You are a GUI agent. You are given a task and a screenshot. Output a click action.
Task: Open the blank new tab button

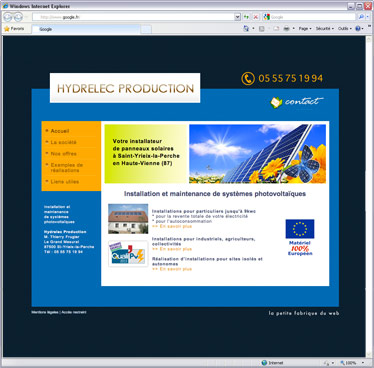pos(146,30)
